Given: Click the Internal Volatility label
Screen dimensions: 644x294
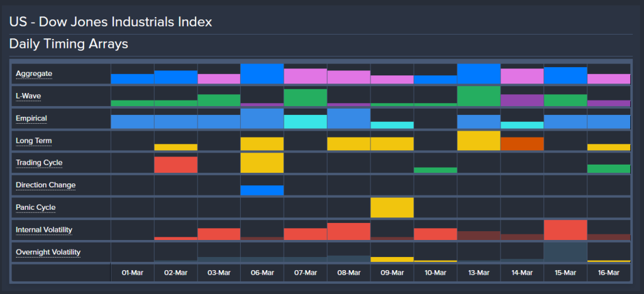Looking at the screenshot, I should pos(44,230).
